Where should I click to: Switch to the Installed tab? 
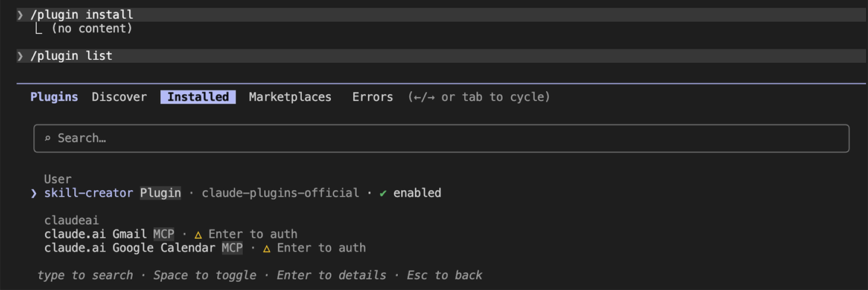[198, 97]
